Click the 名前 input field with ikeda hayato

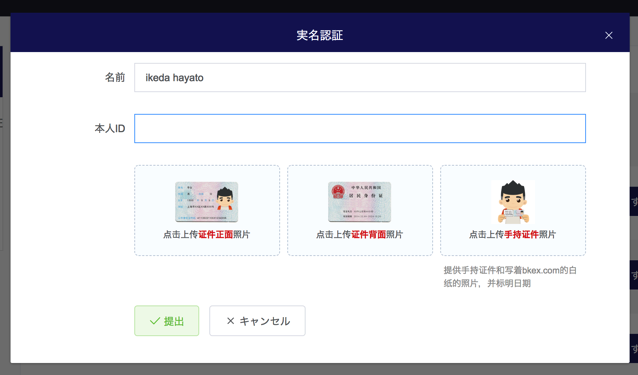(360, 77)
